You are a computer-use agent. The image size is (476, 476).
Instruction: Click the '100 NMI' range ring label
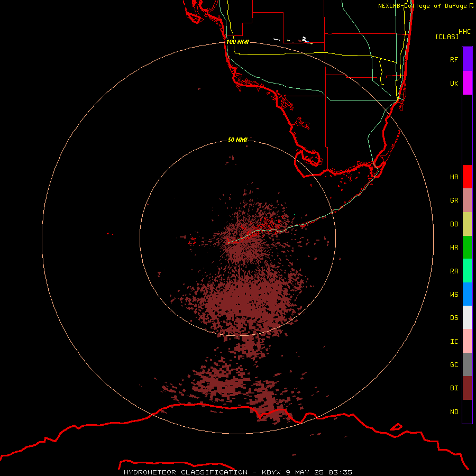(x=237, y=42)
